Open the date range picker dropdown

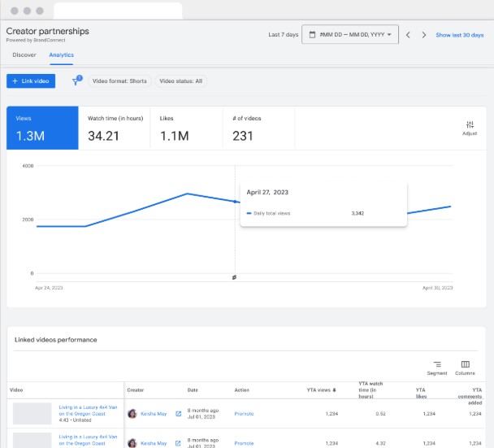[350, 35]
